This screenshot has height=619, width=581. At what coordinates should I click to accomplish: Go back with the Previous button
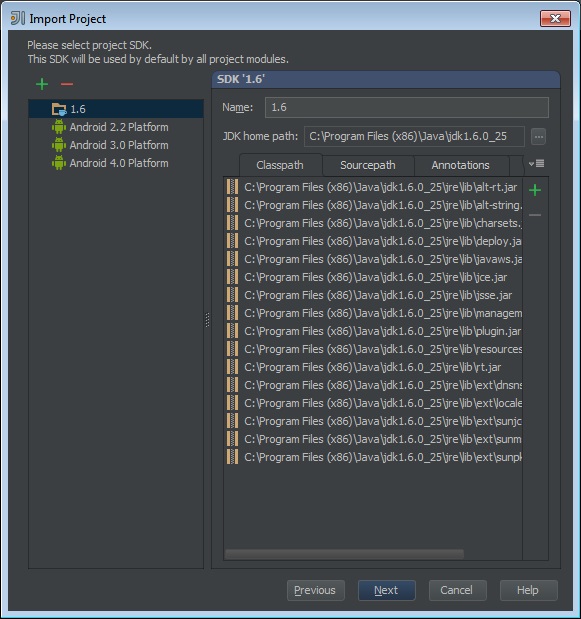(x=316, y=590)
